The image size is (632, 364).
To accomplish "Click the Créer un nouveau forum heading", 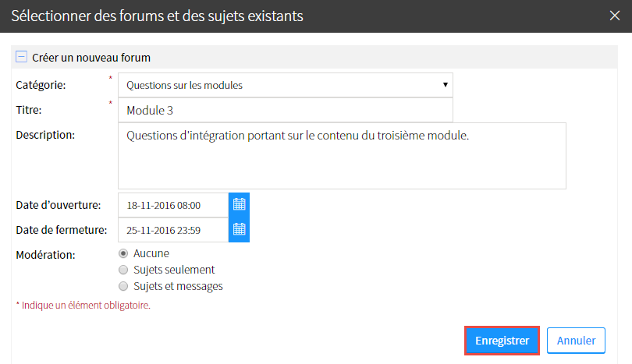I will click(x=91, y=58).
